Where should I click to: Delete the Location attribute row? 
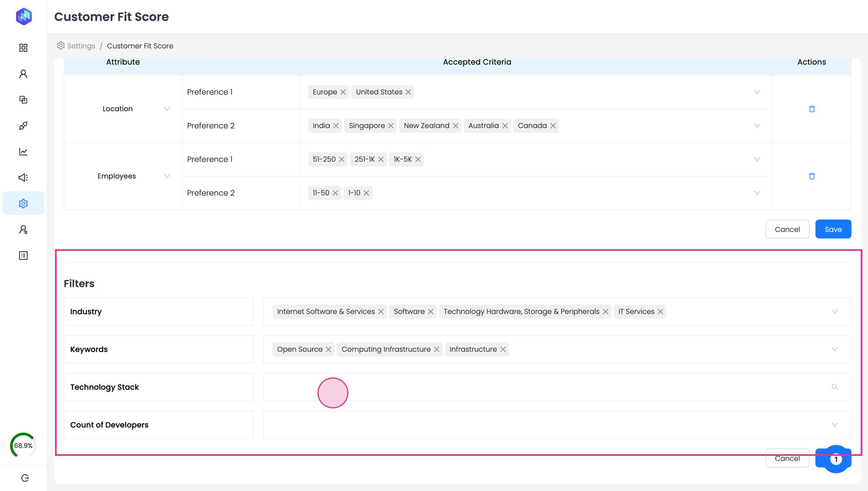coord(811,109)
